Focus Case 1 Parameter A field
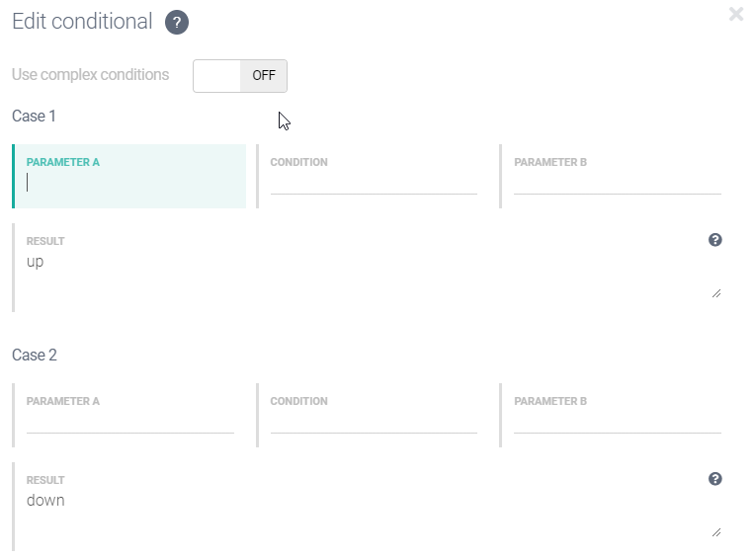The image size is (756, 558). click(130, 183)
